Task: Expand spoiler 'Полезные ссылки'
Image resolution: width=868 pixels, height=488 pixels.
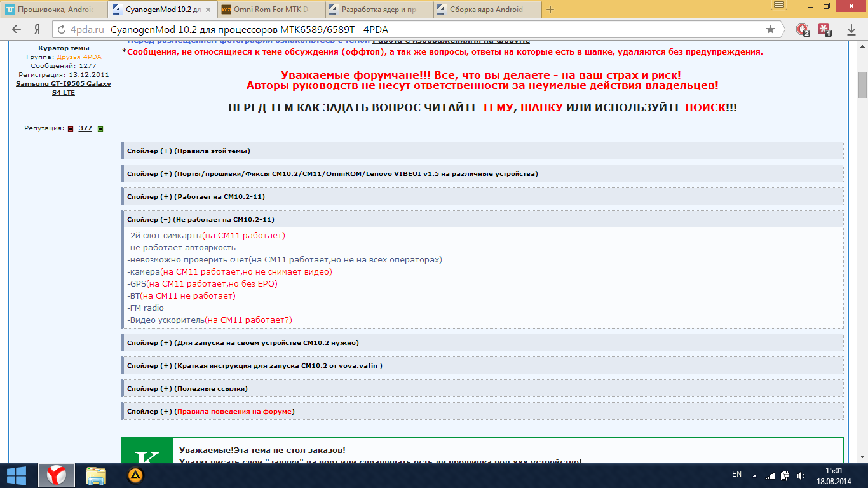Action: pyautogui.click(x=482, y=388)
